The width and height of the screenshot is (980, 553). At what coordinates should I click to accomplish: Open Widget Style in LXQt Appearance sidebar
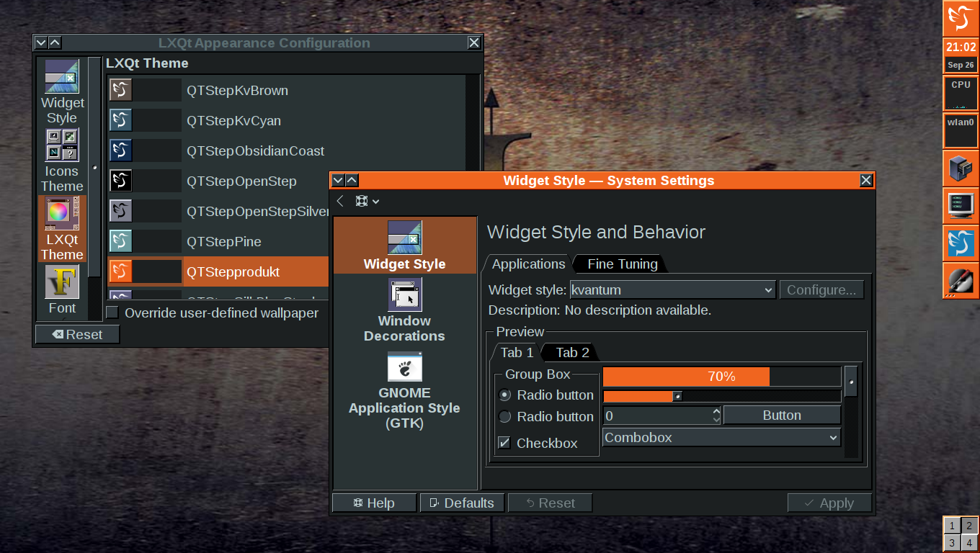pos(62,92)
